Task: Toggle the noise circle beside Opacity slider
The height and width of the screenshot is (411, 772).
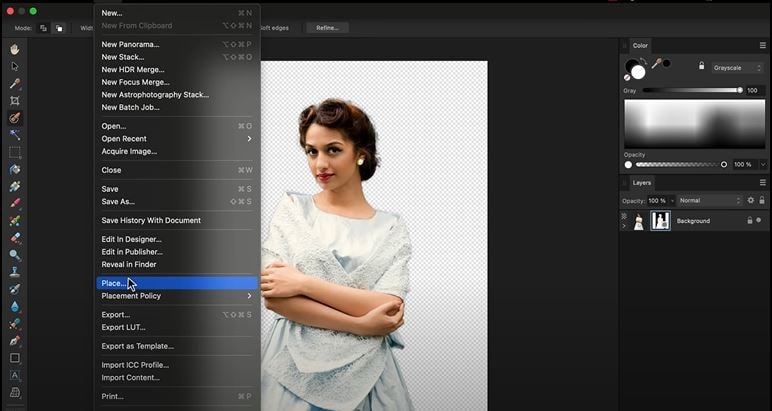Action: (628, 164)
